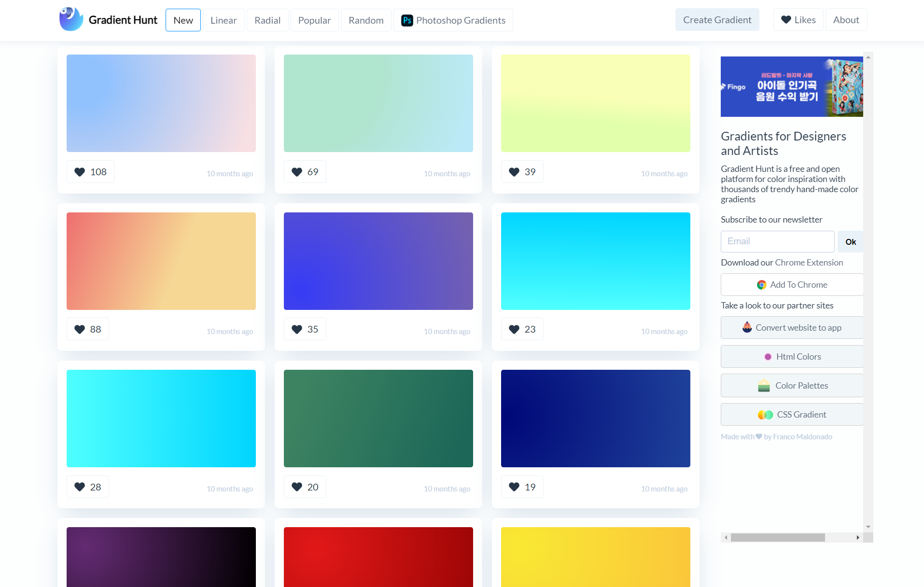
Task: Open the About page
Action: point(846,20)
